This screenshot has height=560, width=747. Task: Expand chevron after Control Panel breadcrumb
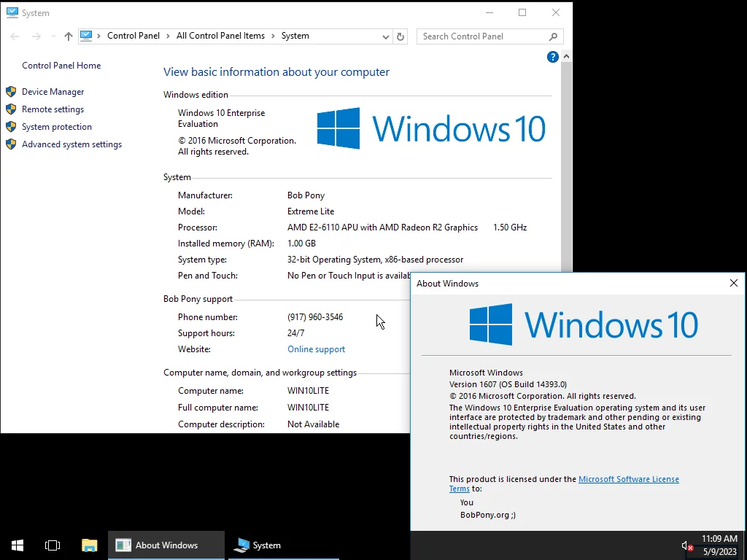click(x=169, y=36)
